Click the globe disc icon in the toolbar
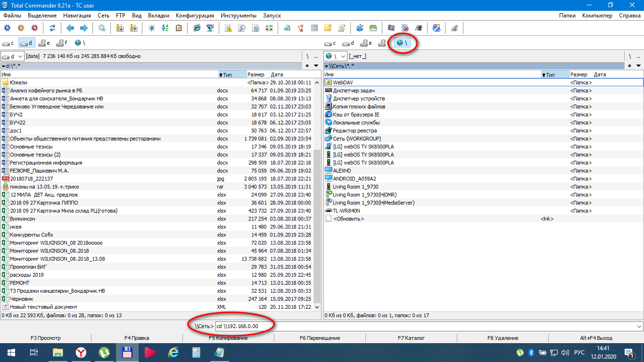Viewport: 644px width, 362px height. click(x=436, y=28)
